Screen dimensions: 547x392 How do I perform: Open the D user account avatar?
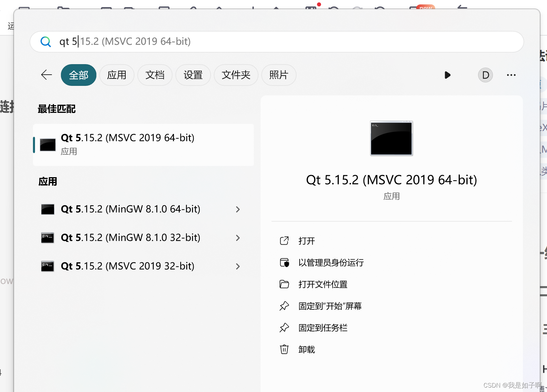point(486,75)
